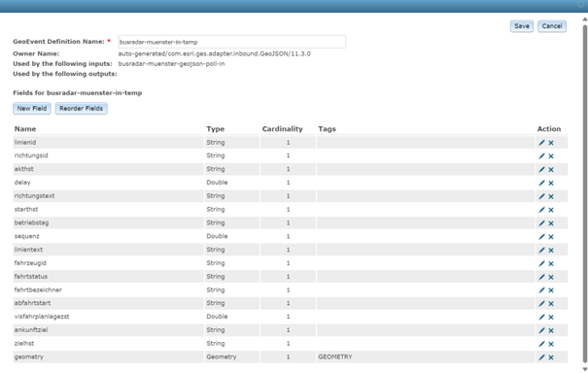Image resolution: width=588 pixels, height=373 pixels.
Task: Delete the fahrtbezeichner field
Action: click(x=551, y=290)
